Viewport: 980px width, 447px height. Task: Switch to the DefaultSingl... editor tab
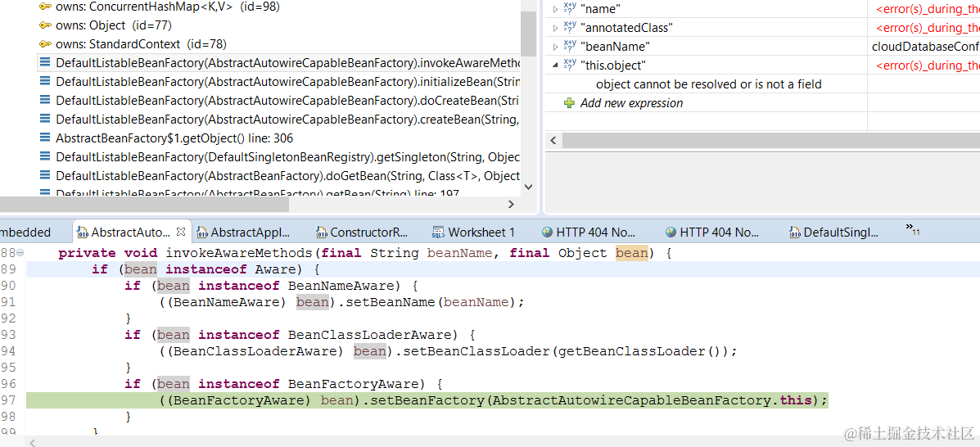(841, 233)
